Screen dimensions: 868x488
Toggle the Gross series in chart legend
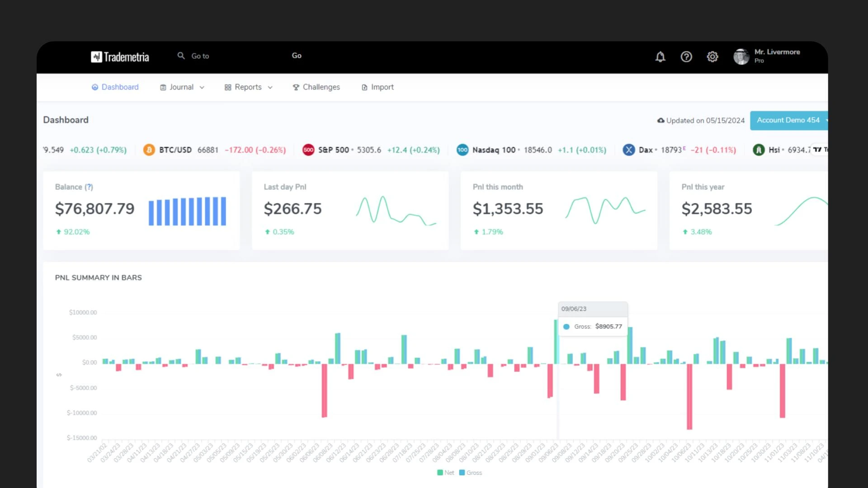[470, 473]
